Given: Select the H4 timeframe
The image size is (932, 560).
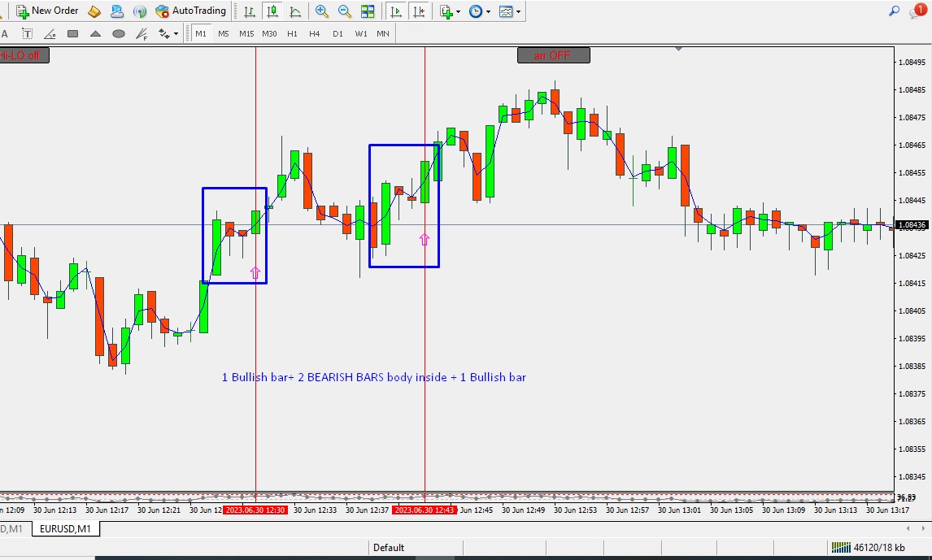Looking at the screenshot, I should 315,34.
